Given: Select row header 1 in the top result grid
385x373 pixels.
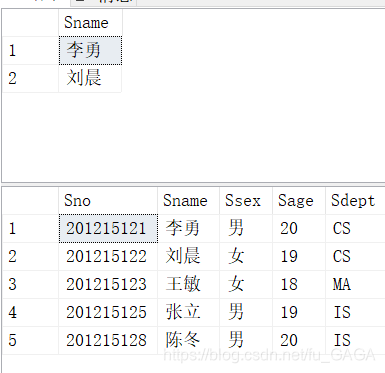Looking at the screenshot, I should [31, 50].
